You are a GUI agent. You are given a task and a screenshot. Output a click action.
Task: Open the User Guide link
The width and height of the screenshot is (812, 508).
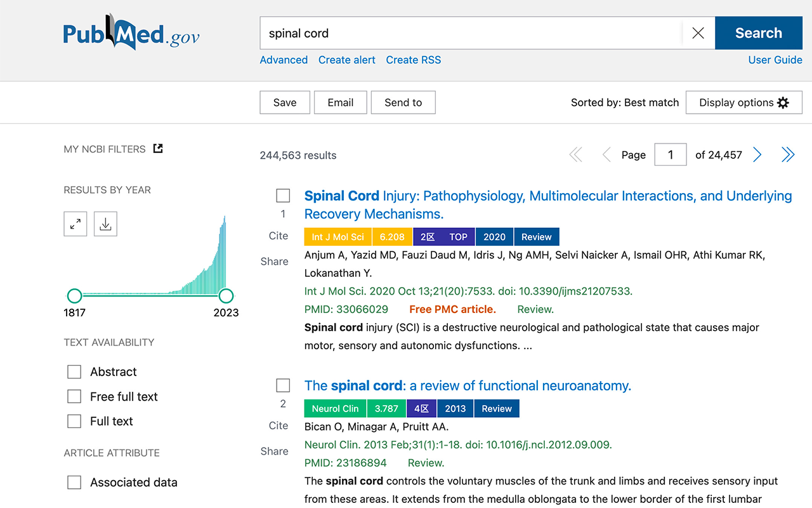pyautogui.click(x=775, y=60)
